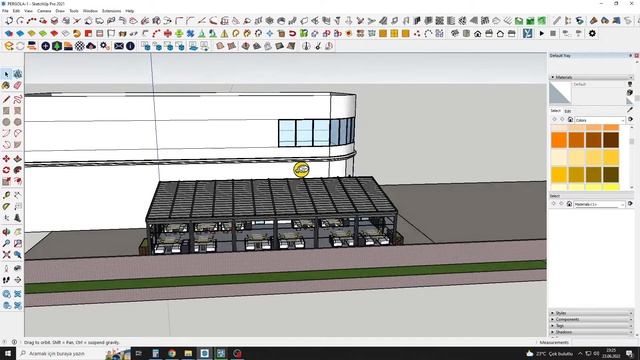The height and width of the screenshot is (360, 640).
Task: Open the Draw menu
Action: pyautogui.click(x=60, y=11)
